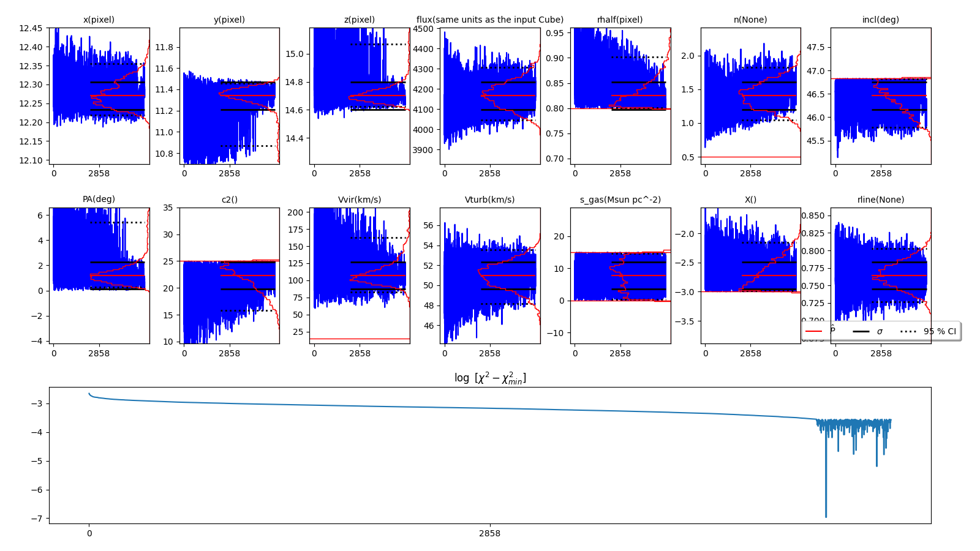Click the X() subplot title

coord(750,200)
